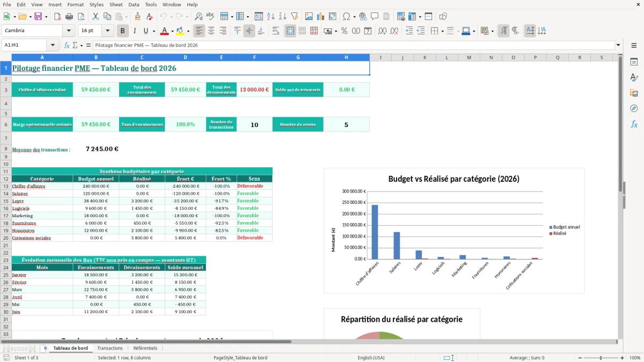Toggle Underline formatting
The image size is (644, 362).
[x=145, y=31]
